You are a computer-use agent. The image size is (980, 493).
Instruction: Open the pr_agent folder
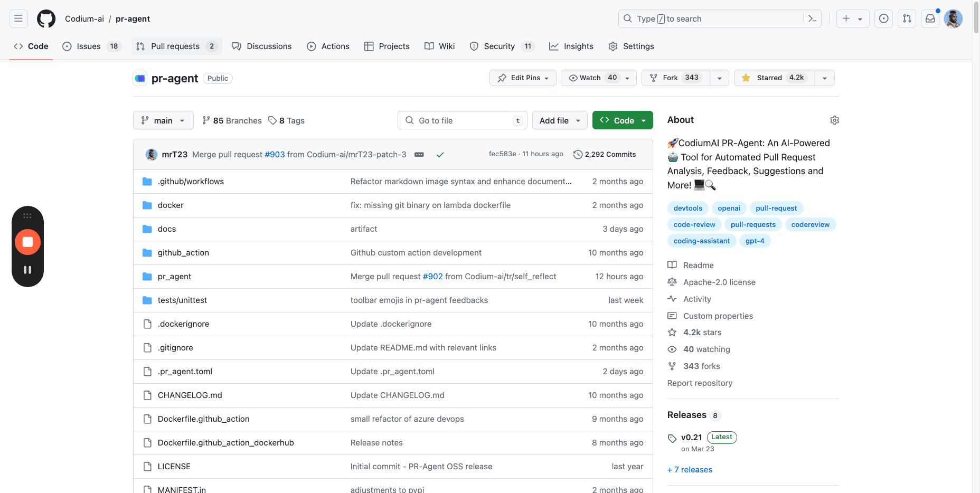coord(174,277)
